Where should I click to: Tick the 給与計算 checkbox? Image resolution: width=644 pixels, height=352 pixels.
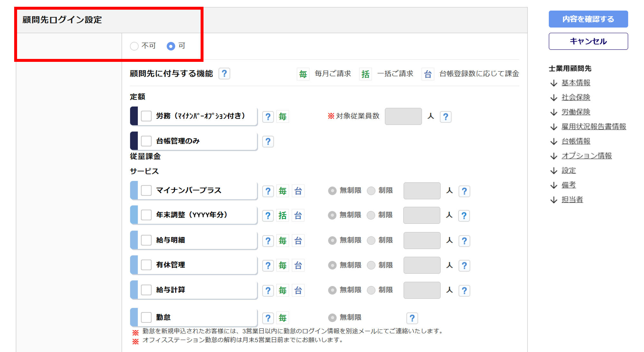click(147, 290)
